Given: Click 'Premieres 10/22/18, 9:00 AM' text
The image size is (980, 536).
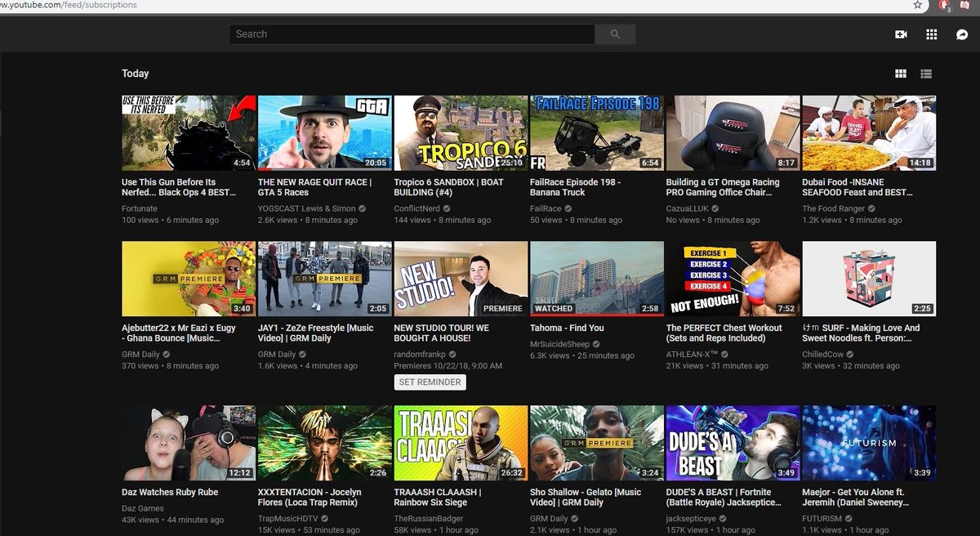Looking at the screenshot, I should coord(448,366).
